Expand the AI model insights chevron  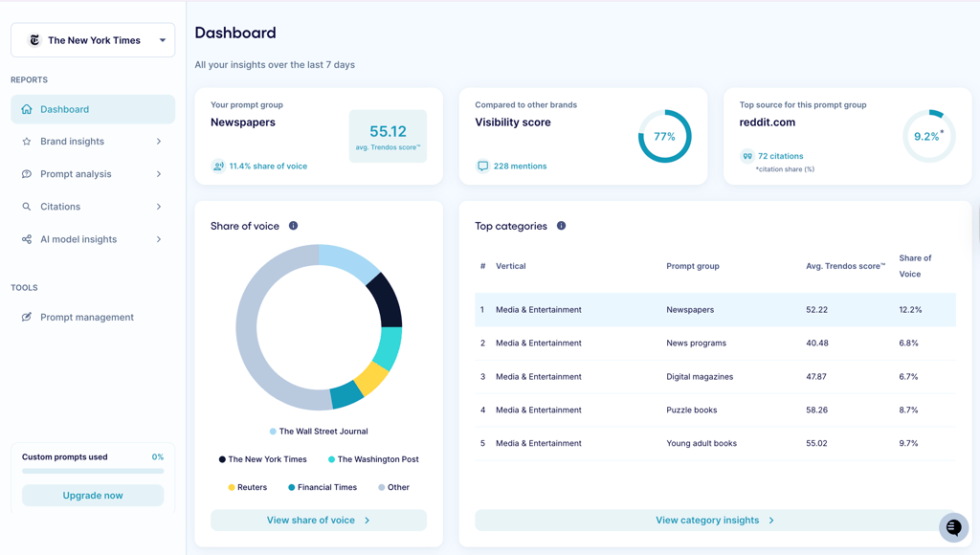pyautogui.click(x=159, y=239)
